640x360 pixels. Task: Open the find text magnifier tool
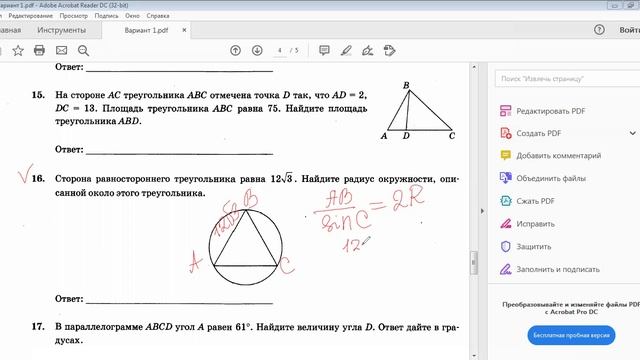[84, 51]
